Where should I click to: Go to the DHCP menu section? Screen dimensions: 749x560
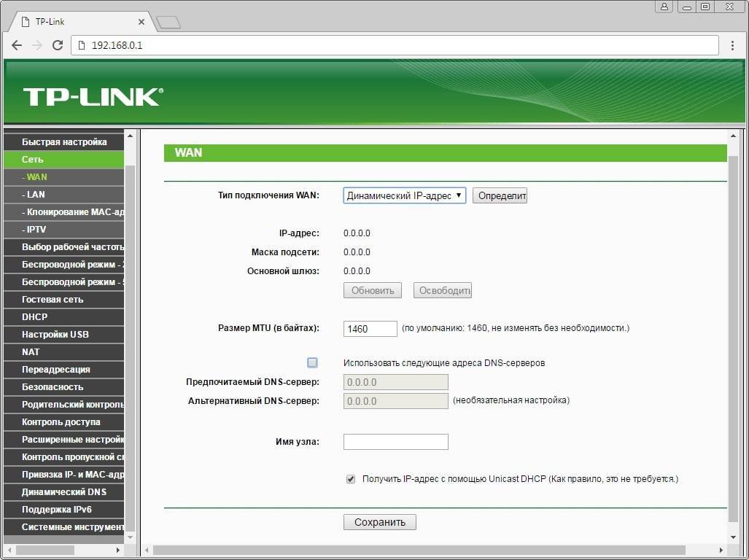[x=34, y=317]
